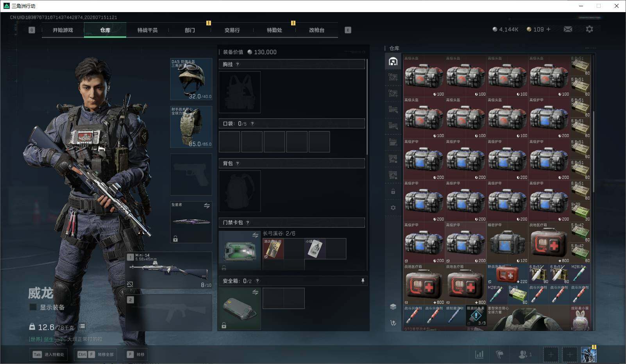Click the empty pistol slot
This screenshot has width=626, height=364.
pos(191,174)
